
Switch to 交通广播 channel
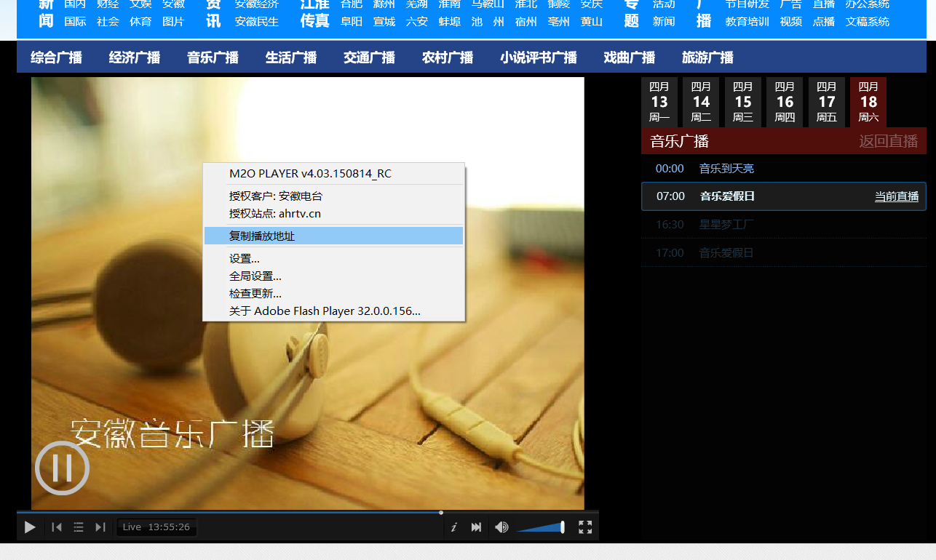tap(369, 57)
